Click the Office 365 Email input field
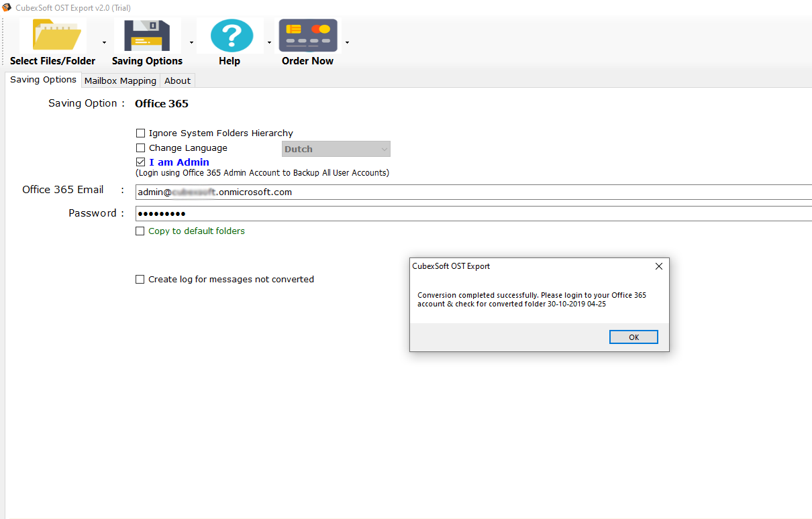This screenshot has height=519, width=812. pos(474,192)
